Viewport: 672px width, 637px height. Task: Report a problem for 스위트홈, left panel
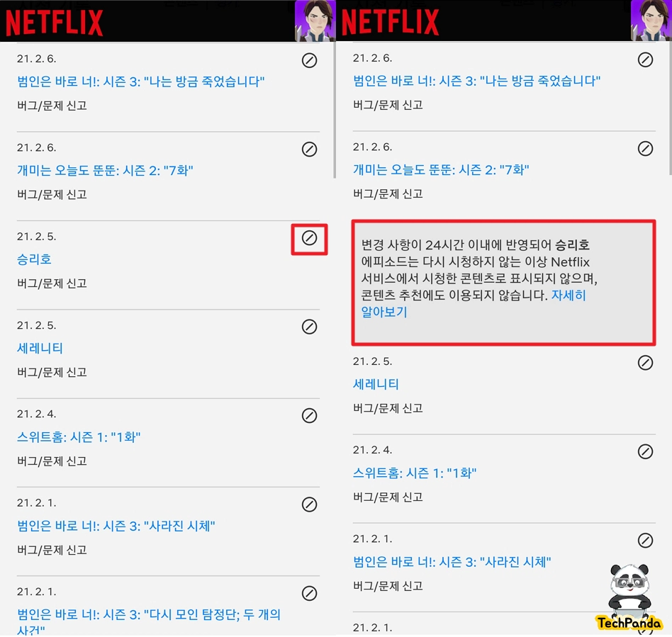[x=52, y=461]
